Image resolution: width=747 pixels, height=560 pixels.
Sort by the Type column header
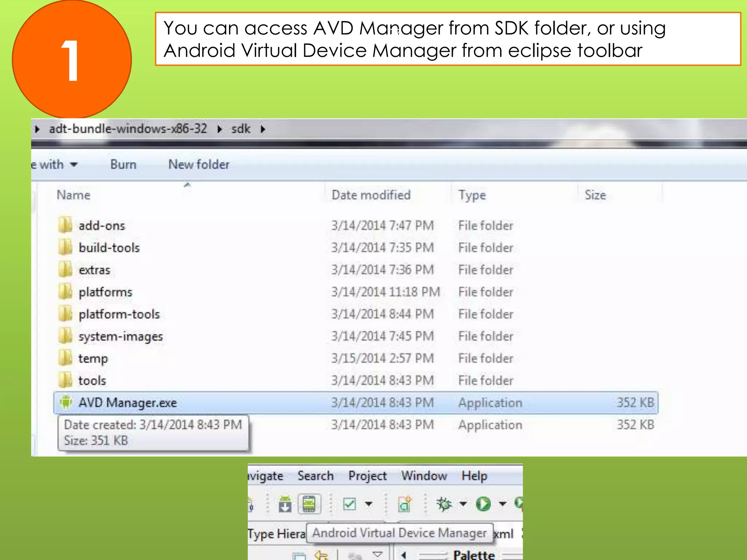[472, 195]
